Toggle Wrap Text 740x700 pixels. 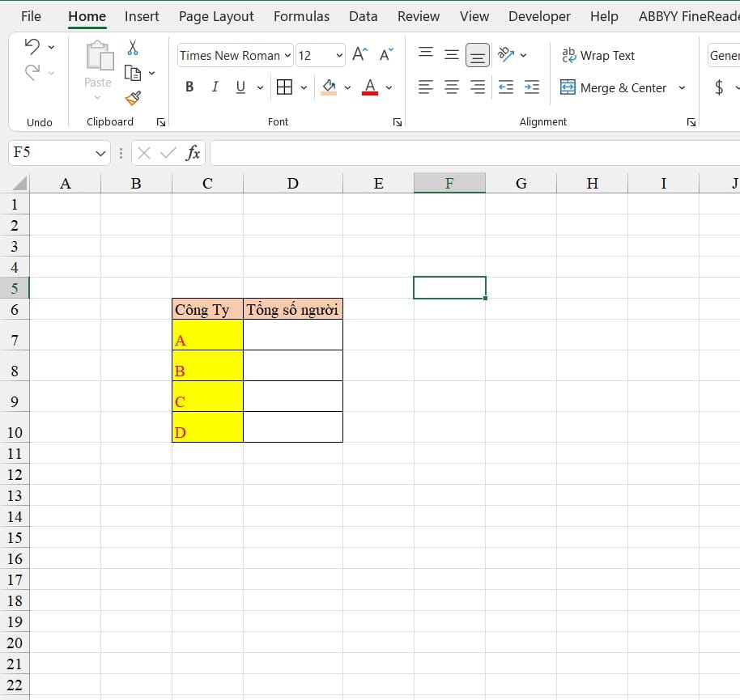(x=598, y=55)
